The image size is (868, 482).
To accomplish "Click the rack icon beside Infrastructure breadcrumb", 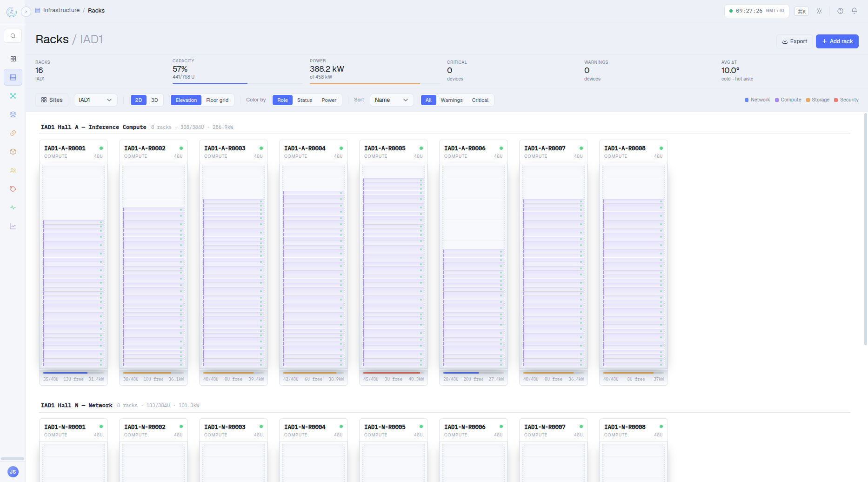I will point(38,10).
